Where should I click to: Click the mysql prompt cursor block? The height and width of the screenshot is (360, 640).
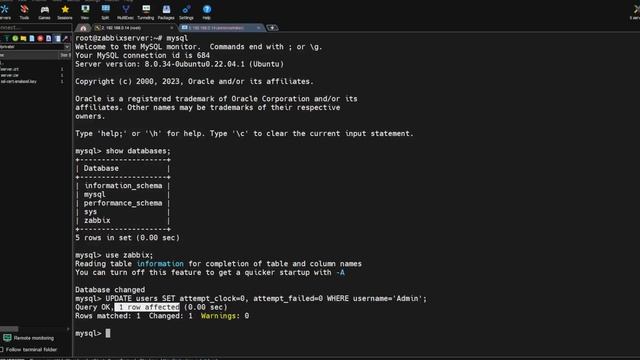pyautogui.click(x=108, y=333)
